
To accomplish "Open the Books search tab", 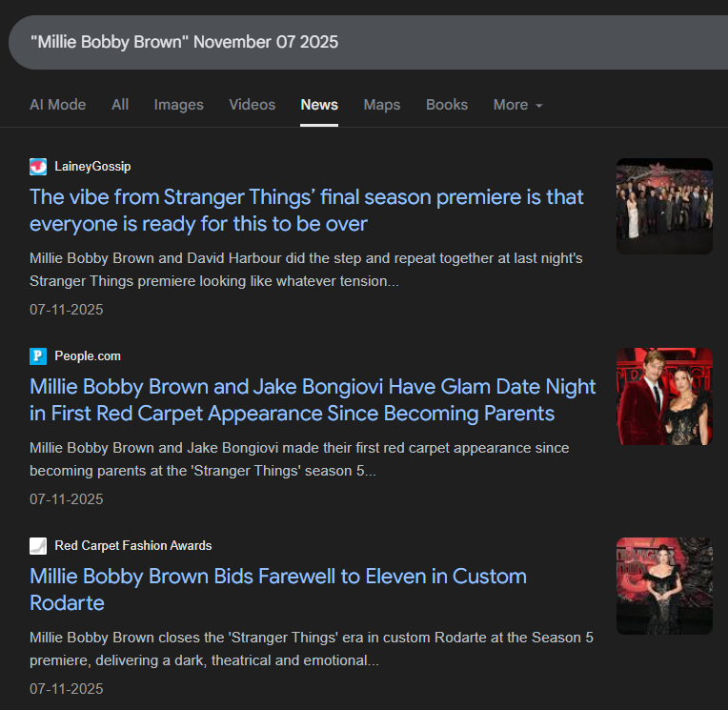I will 447,105.
